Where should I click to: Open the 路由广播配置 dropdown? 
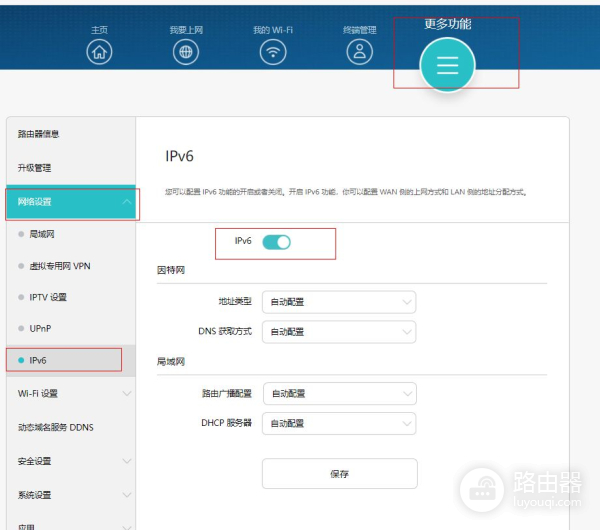[340, 393]
